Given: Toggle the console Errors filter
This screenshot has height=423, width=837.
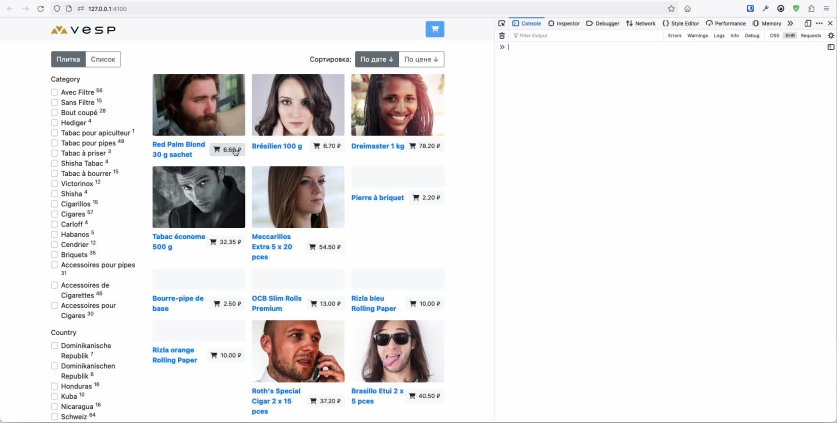Looking at the screenshot, I should click(675, 36).
